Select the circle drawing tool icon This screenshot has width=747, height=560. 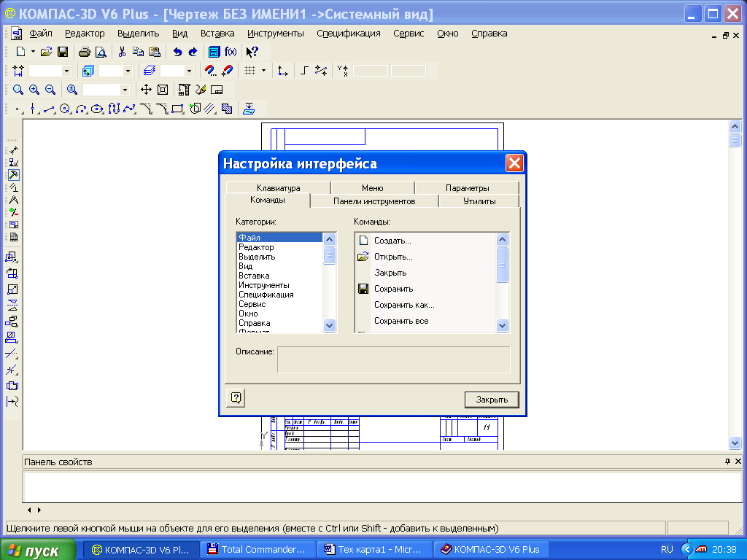[x=65, y=109]
